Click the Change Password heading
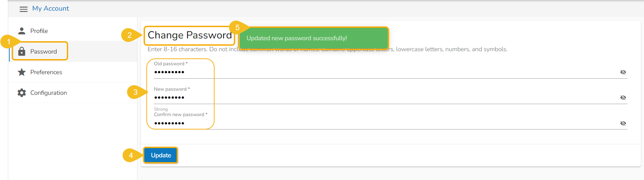This screenshot has width=644, height=180. pyautogui.click(x=189, y=35)
